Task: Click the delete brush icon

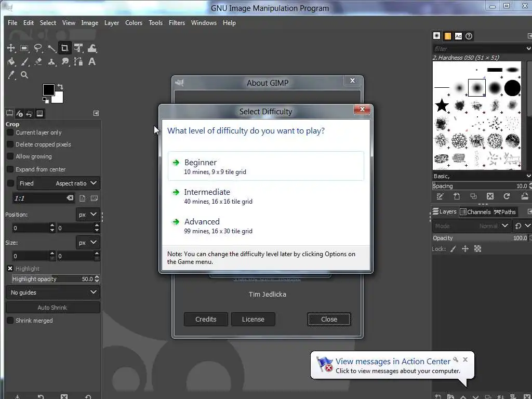Action: coord(490,196)
